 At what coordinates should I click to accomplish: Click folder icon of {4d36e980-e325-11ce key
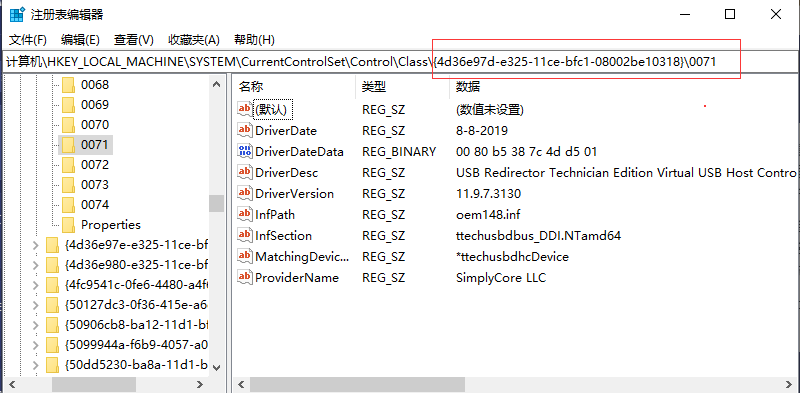pyautogui.click(x=52, y=265)
